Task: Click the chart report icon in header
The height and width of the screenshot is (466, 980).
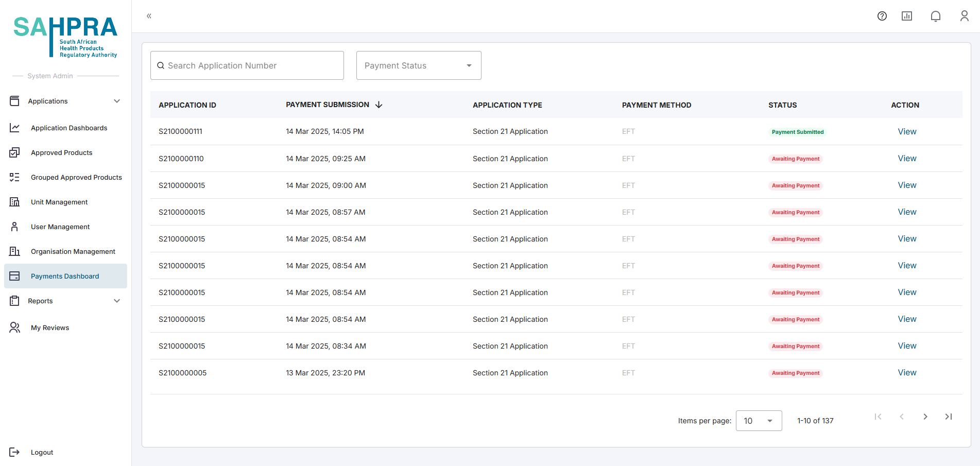Action: 906,16
